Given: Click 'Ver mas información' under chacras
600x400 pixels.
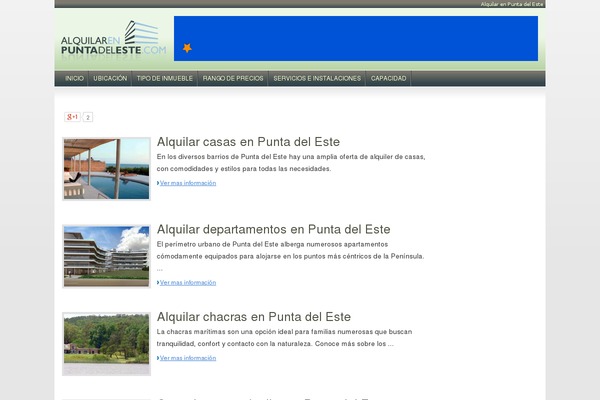Looking at the screenshot, I should point(188,358).
